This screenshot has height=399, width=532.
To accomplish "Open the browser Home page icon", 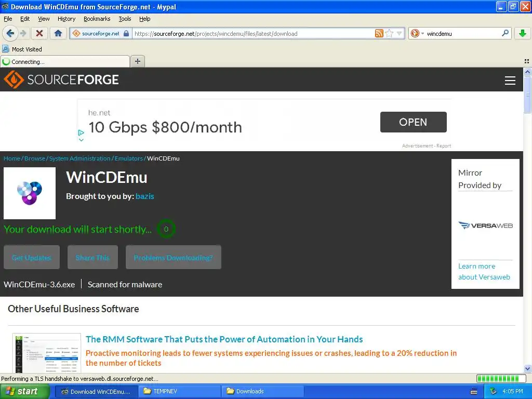I will coord(58,33).
